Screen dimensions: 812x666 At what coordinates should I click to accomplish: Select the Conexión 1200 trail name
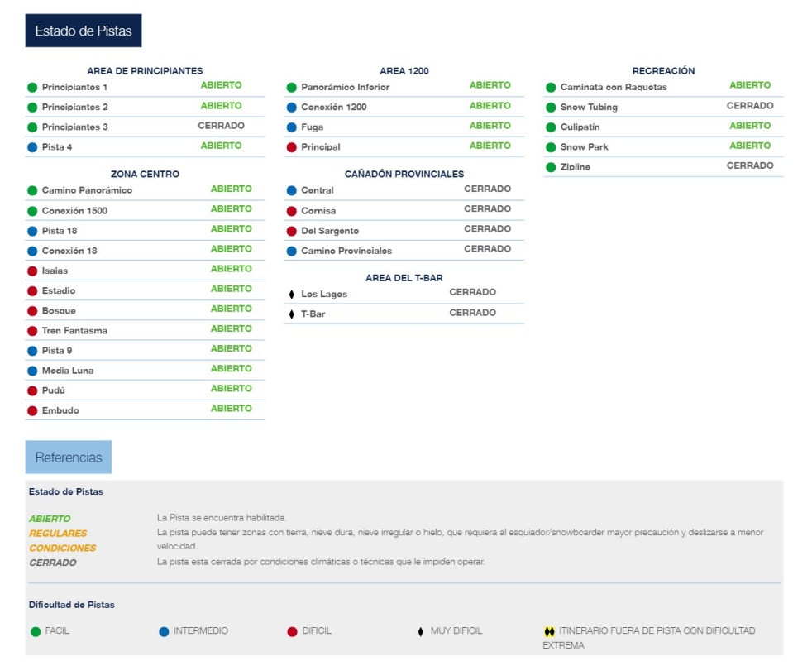(334, 108)
